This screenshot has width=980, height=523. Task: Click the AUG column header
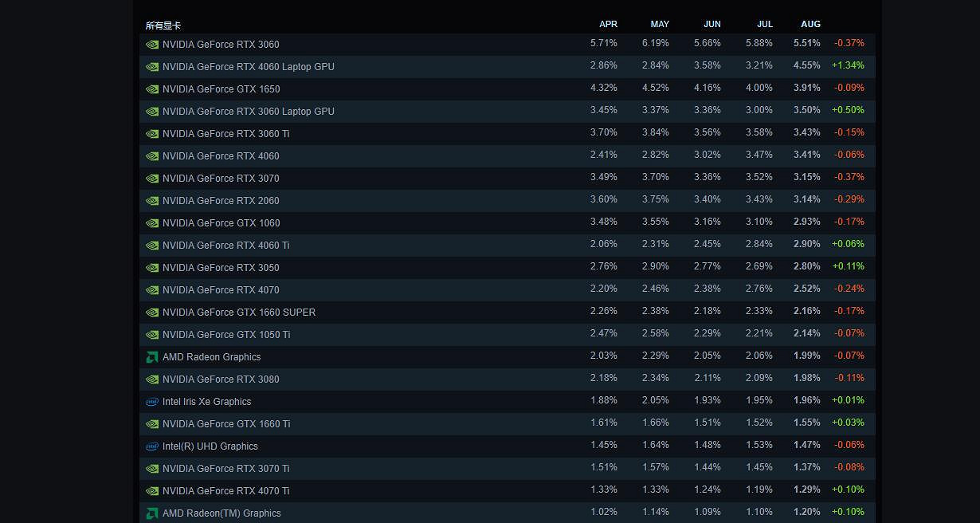(x=810, y=24)
